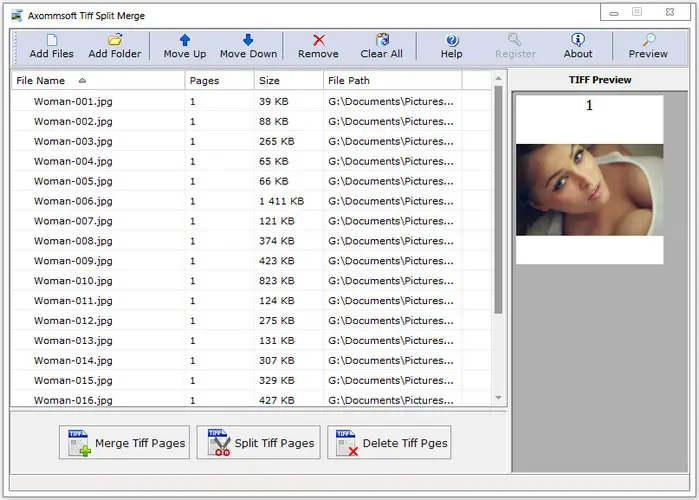Select Woman-006.jpg in the file list

(x=73, y=201)
